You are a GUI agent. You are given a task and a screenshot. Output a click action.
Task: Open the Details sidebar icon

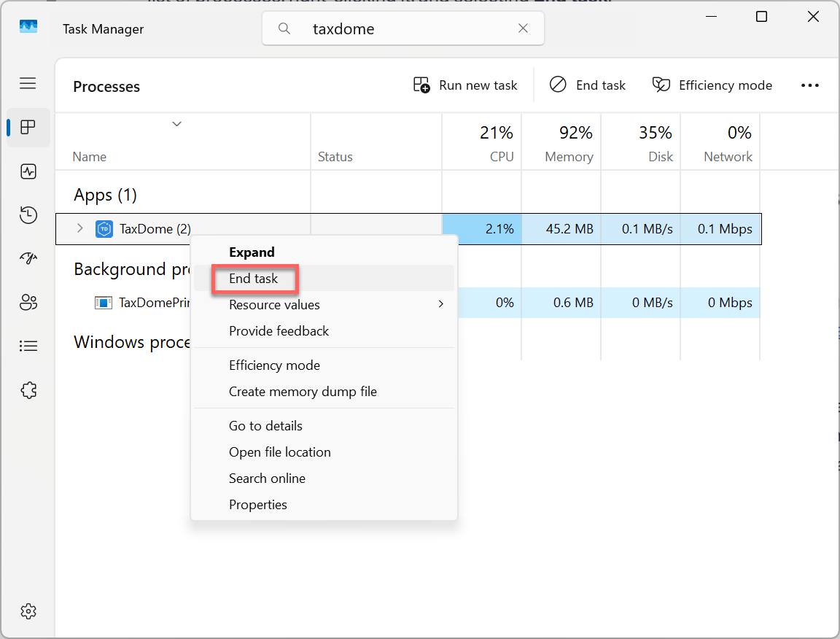[x=28, y=346]
